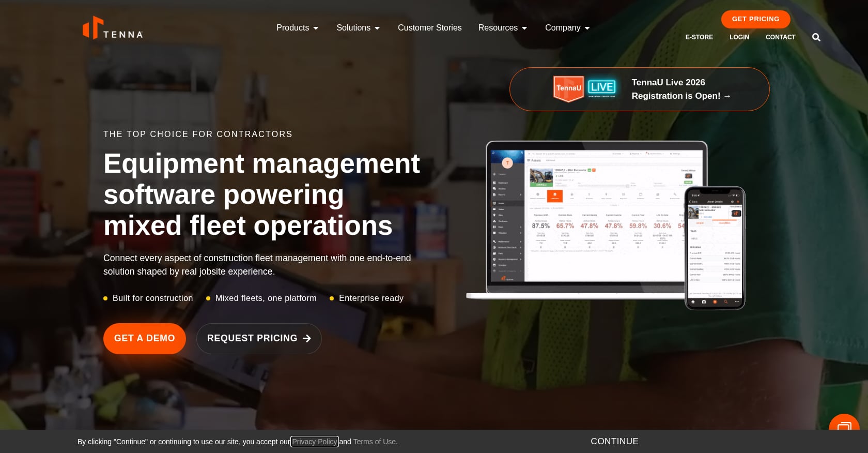Open the Privacy Policy link
The width and height of the screenshot is (868, 453).
[x=314, y=442]
